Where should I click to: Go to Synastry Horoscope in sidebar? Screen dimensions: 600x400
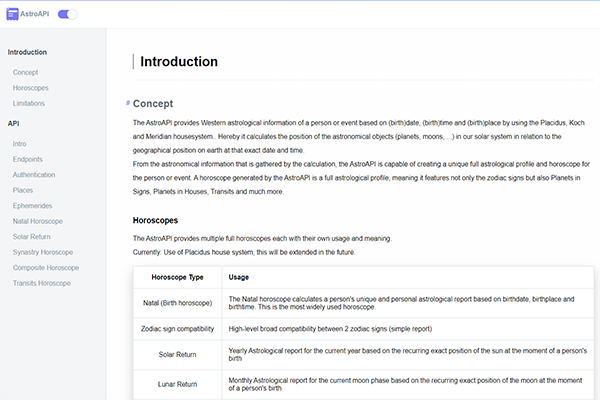click(x=43, y=252)
